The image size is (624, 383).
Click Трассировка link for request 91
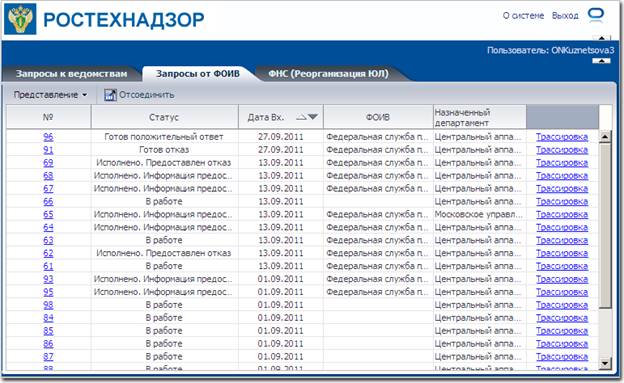[x=562, y=150]
